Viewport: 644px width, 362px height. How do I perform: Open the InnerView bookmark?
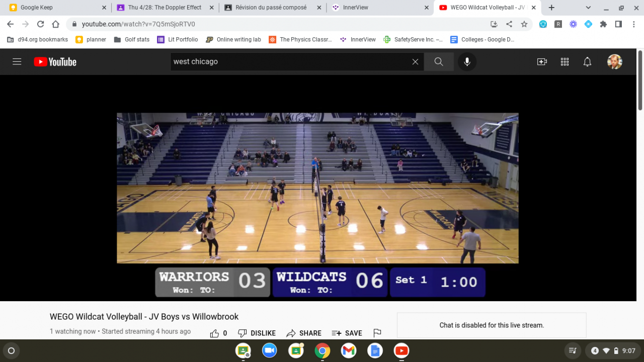pos(358,39)
